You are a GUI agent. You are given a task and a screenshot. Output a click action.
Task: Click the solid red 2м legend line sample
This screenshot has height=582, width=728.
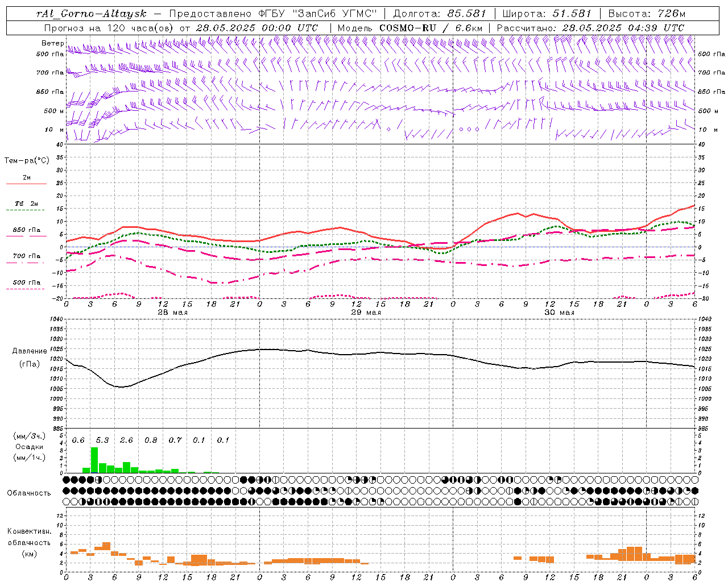[26, 184]
